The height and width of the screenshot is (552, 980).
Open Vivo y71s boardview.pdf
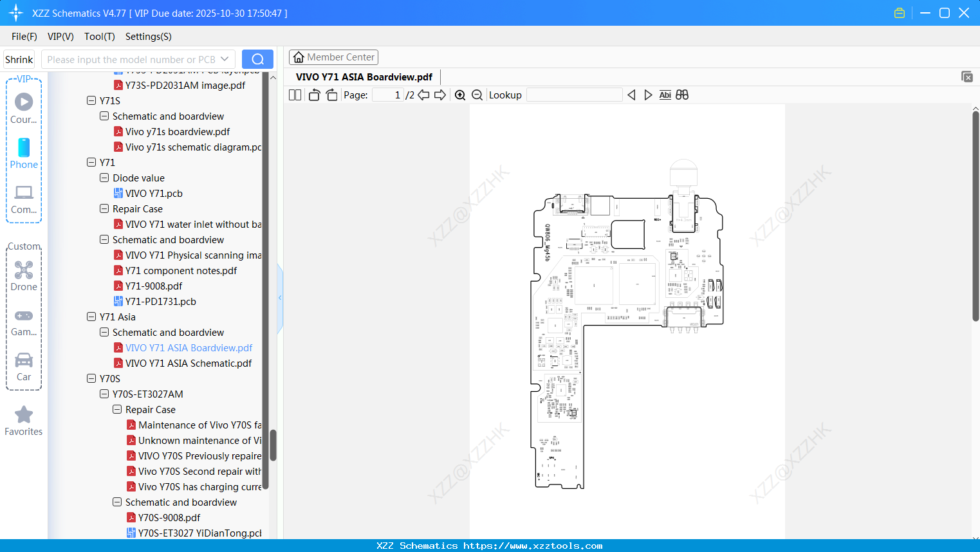[172, 131]
